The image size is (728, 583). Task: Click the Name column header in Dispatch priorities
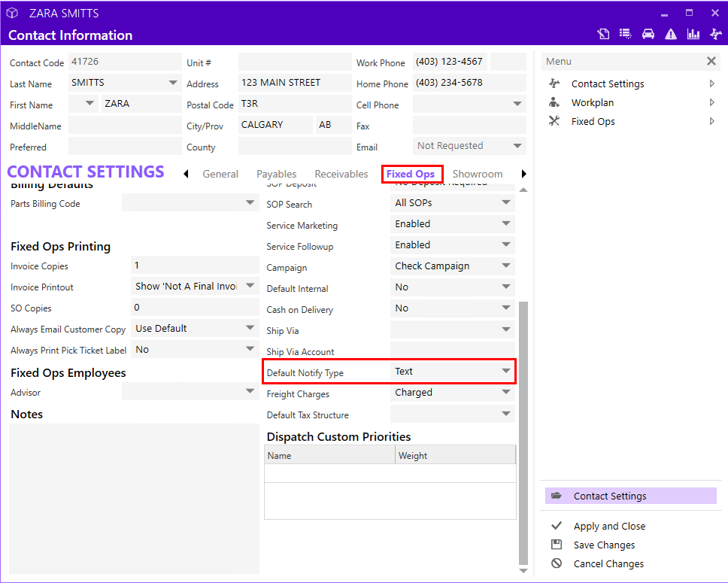329,455
